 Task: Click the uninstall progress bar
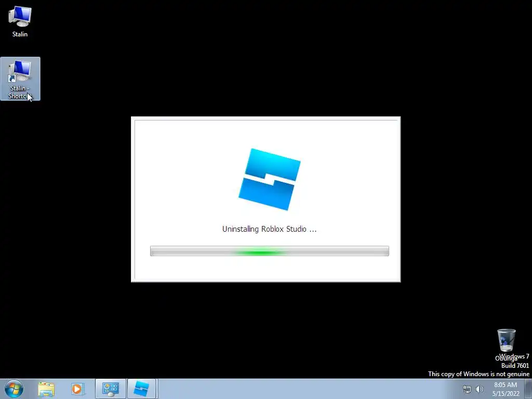pos(270,251)
